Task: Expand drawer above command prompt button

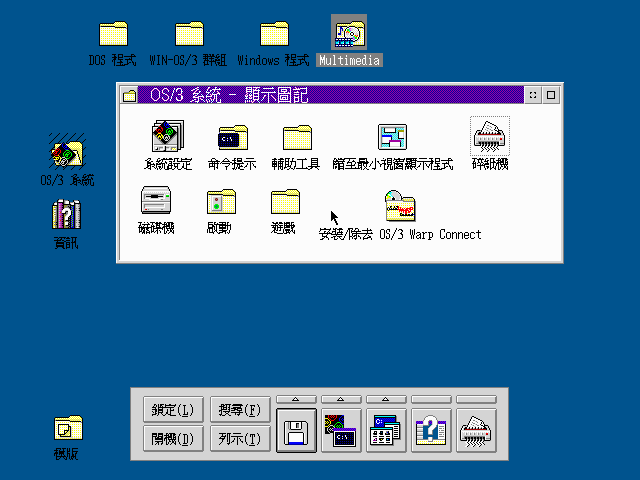Action: point(341,399)
